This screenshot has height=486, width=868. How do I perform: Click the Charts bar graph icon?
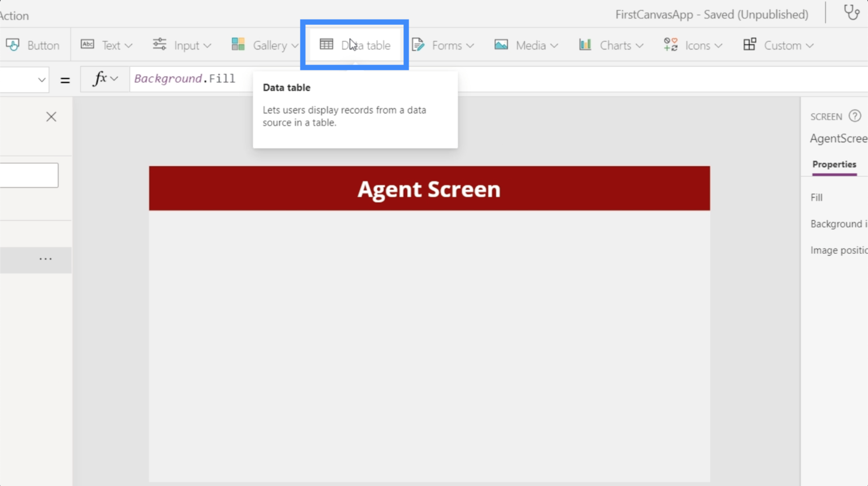coord(585,44)
